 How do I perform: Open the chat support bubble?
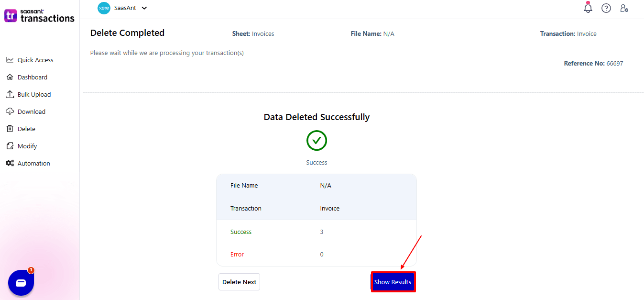point(21,283)
